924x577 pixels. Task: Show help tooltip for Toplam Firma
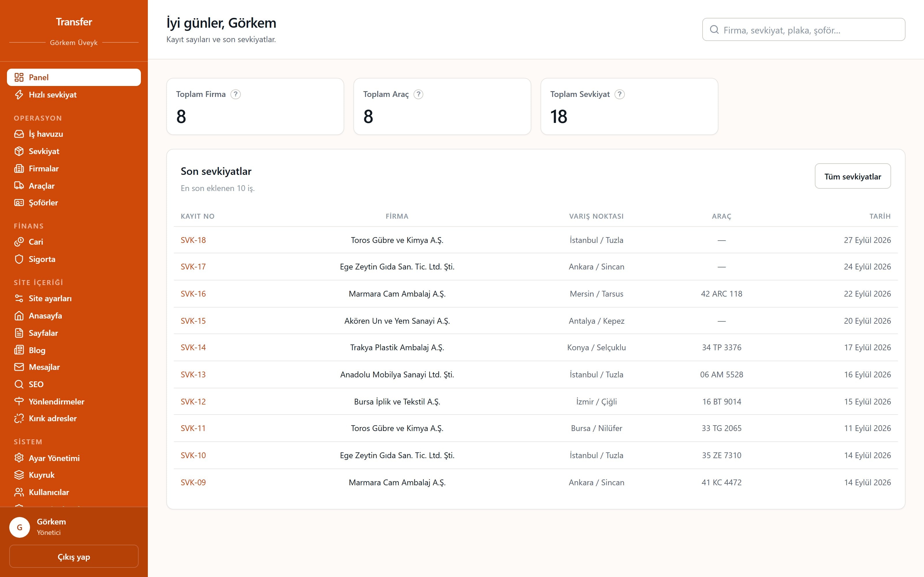[x=236, y=94]
